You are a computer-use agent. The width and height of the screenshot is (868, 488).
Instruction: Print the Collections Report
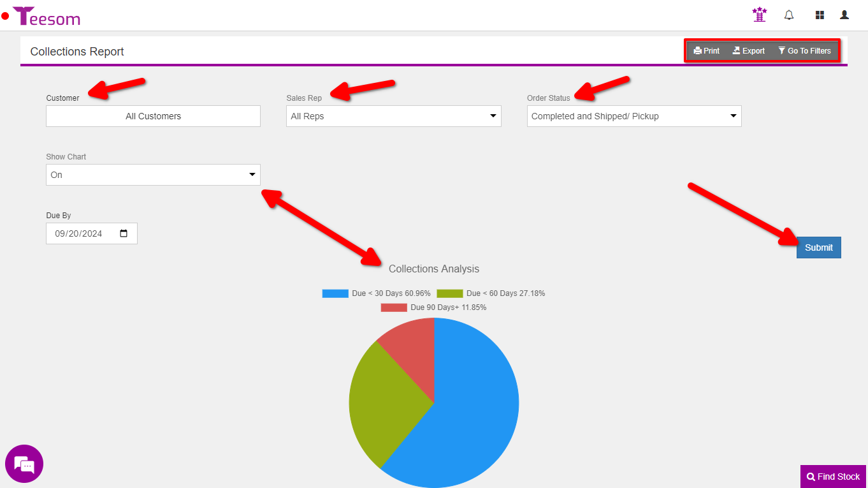point(707,51)
